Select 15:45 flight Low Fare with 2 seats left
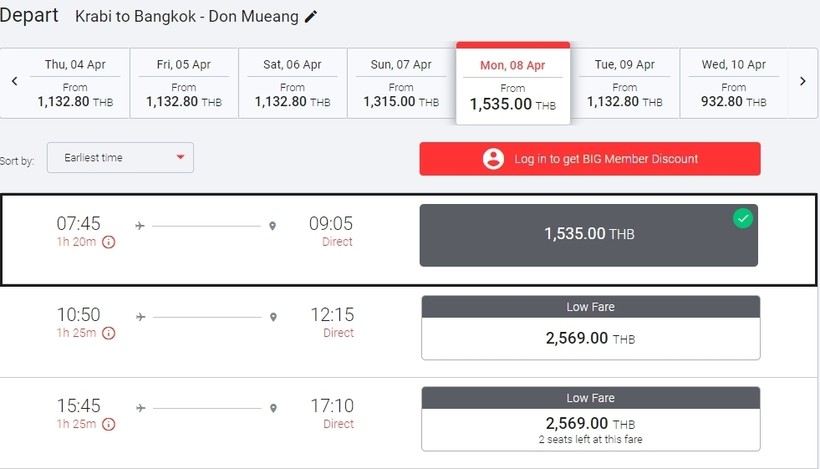This screenshot has width=820, height=469. (590, 419)
